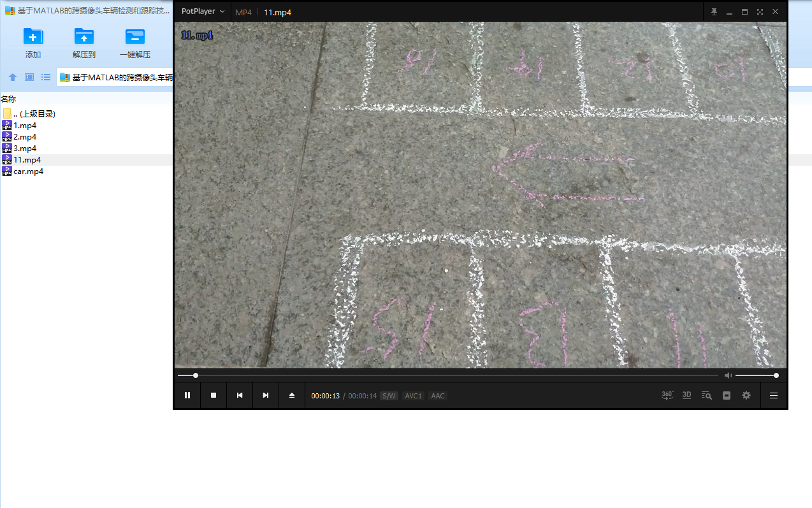Image resolution: width=812 pixels, height=508 pixels.
Task: Toggle the 3D video mode icon
Action: [x=686, y=395]
